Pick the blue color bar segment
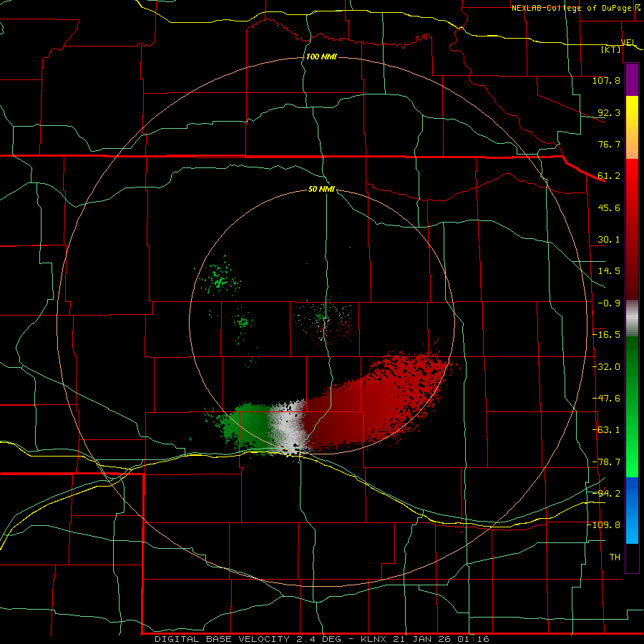 pos(632,510)
